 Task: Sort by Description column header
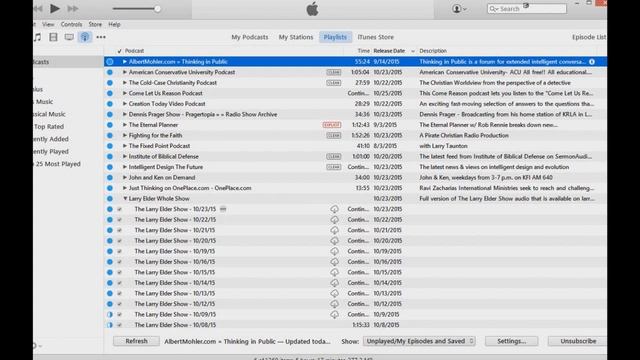(433, 51)
